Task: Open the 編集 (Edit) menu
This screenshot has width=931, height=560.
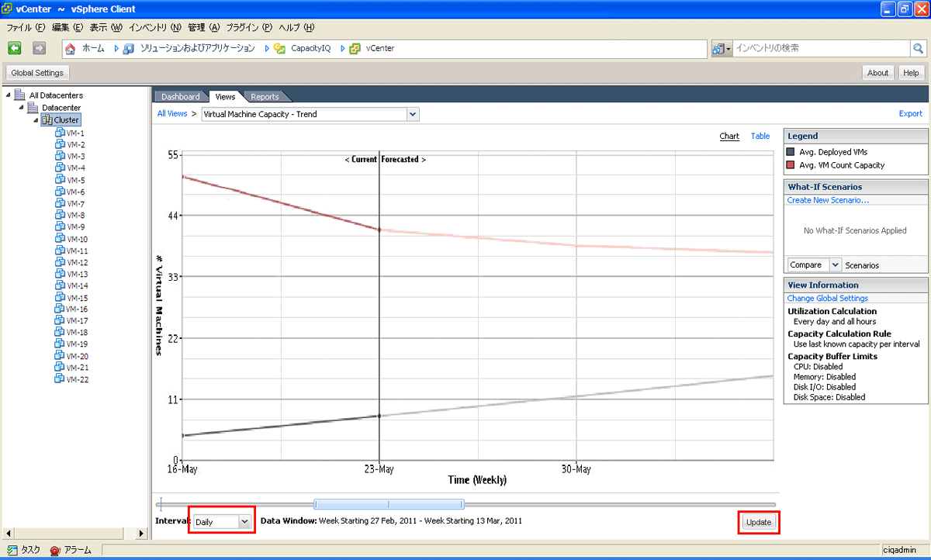Action: [68, 27]
